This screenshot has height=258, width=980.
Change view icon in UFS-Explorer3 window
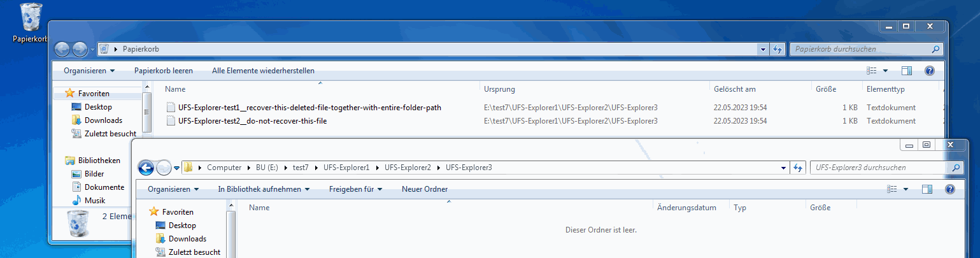(892, 189)
